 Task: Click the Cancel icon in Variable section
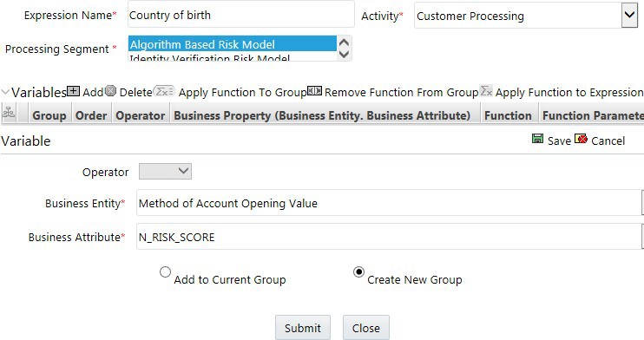pos(581,139)
